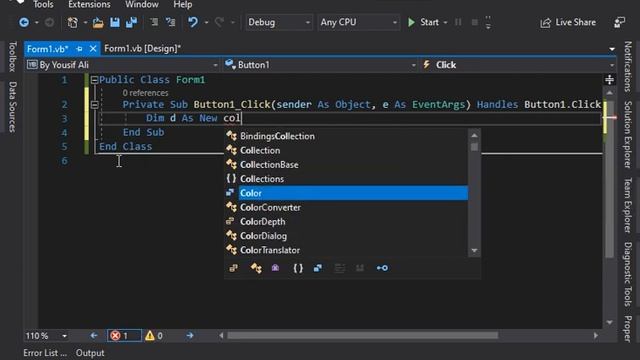The image size is (640, 360).
Task: Go to previous issue with left arrow
Action: (94, 336)
